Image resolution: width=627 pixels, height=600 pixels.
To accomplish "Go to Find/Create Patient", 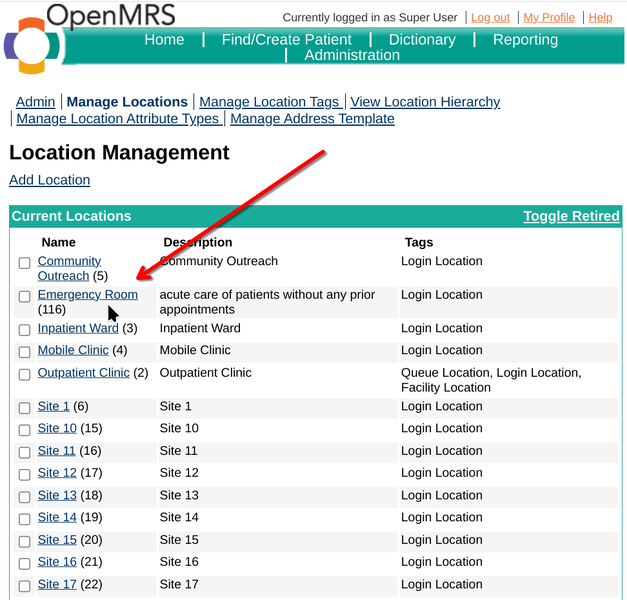I will pos(286,40).
